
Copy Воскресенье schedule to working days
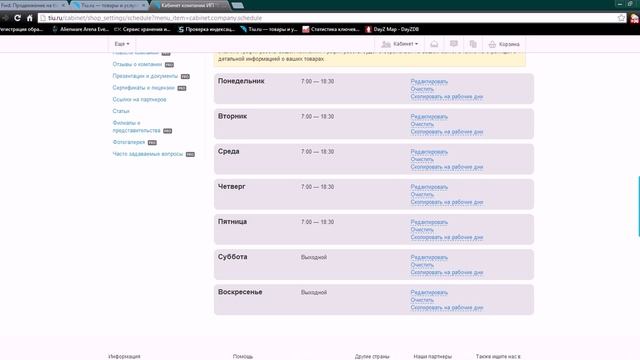pos(447,307)
